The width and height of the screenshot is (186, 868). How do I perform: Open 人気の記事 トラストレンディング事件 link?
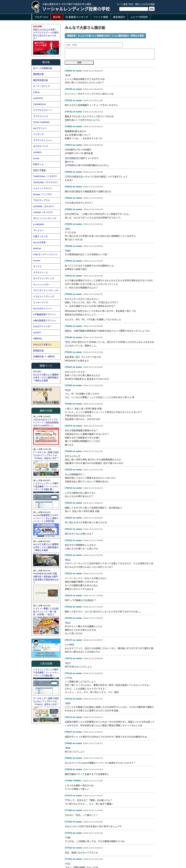coord(46,673)
